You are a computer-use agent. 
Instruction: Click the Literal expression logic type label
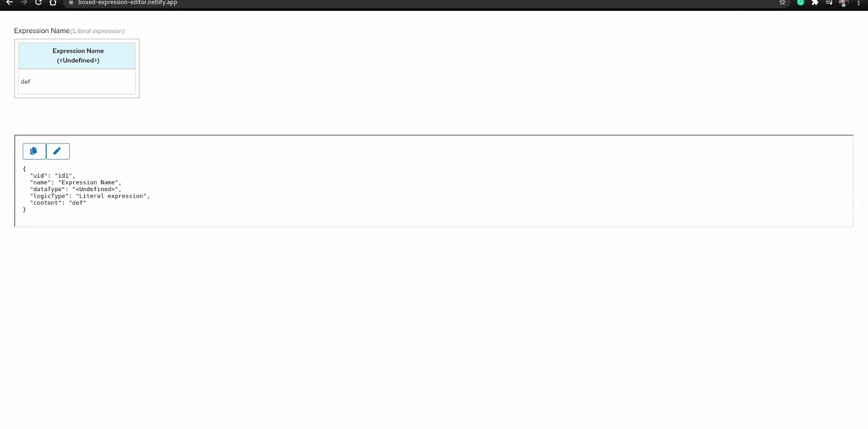[98, 31]
